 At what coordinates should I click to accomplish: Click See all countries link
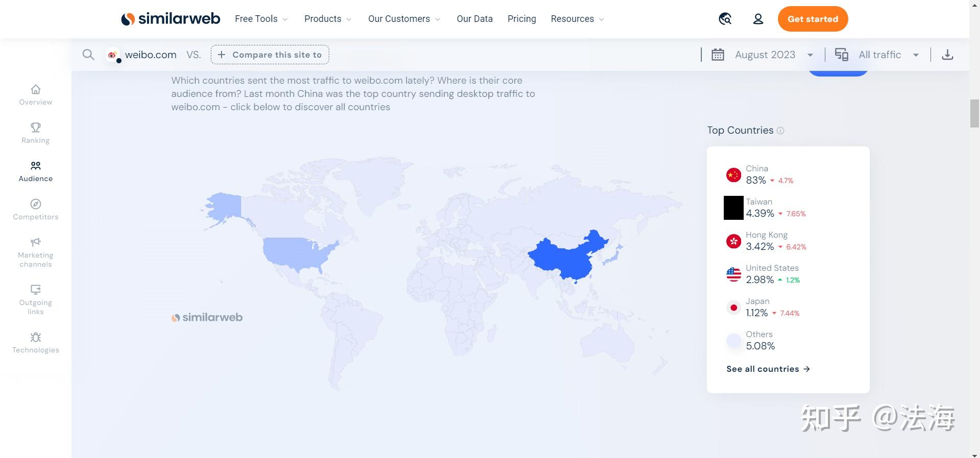768,369
